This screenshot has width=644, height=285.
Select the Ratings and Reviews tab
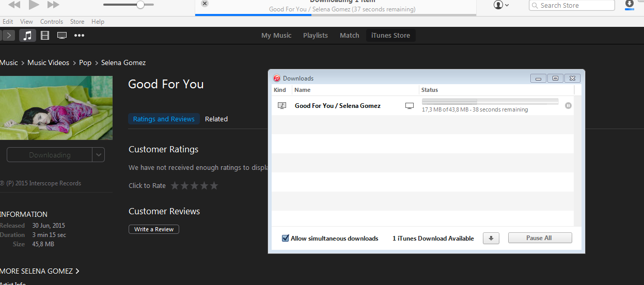point(164,119)
